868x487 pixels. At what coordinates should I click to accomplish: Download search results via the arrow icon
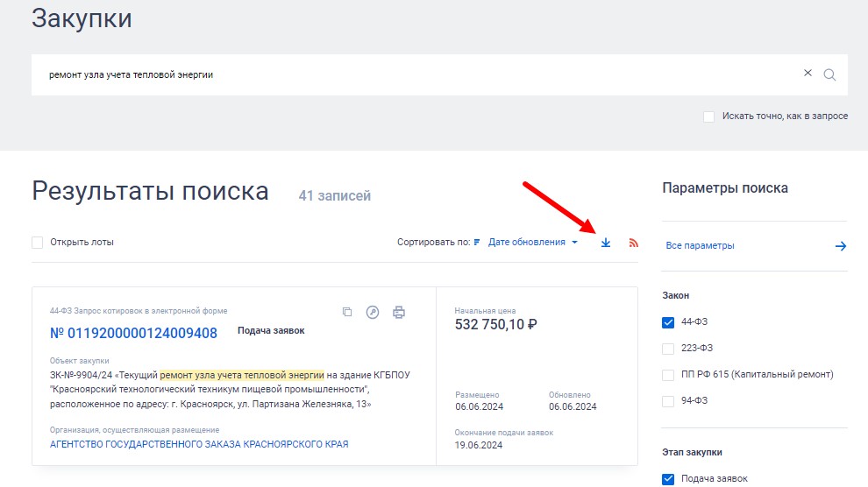point(606,243)
